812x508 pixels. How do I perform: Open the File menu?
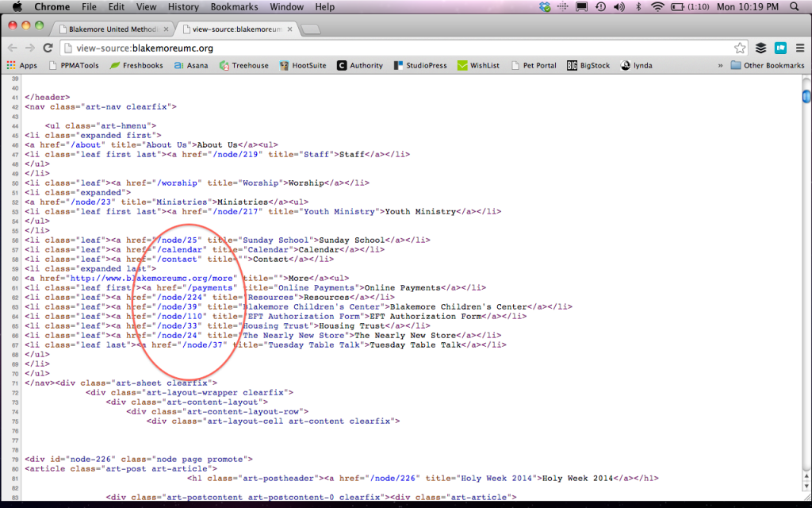(89, 6)
